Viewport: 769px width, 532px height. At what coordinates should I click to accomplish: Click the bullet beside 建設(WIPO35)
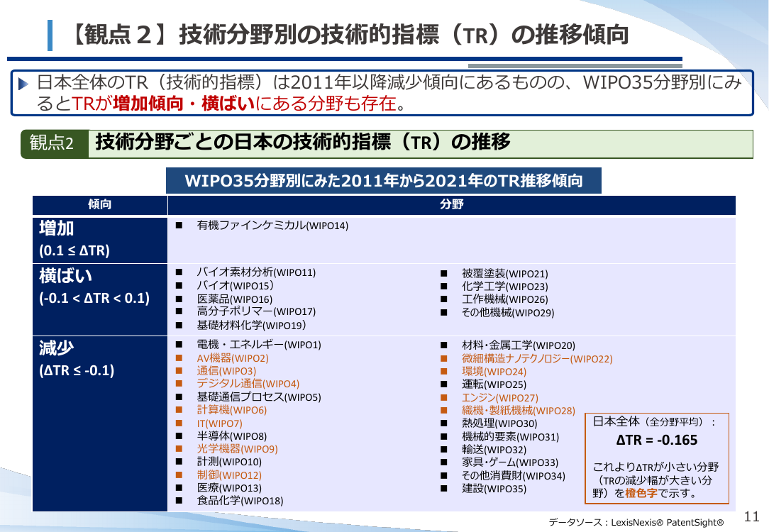point(444,488)
